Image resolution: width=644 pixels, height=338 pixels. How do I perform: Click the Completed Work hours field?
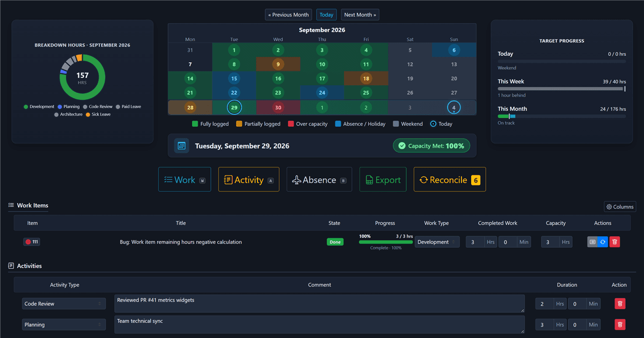474,242
